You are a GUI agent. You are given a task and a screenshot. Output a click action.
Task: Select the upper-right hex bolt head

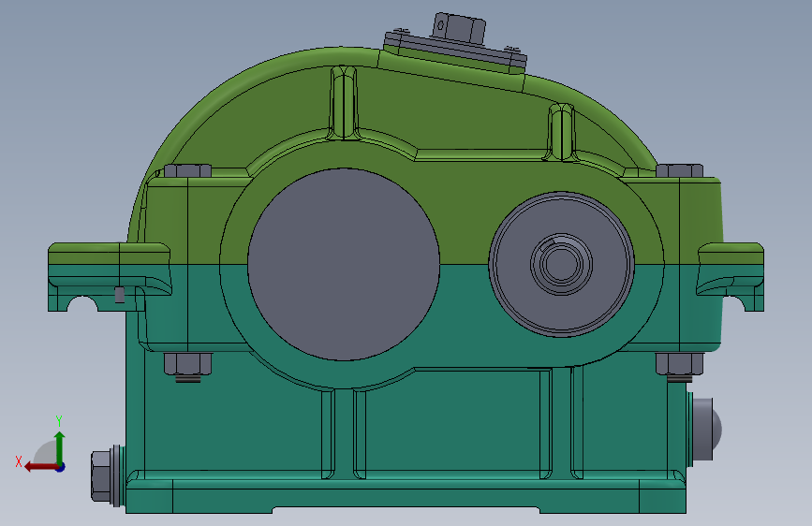[x=679, y=170]
